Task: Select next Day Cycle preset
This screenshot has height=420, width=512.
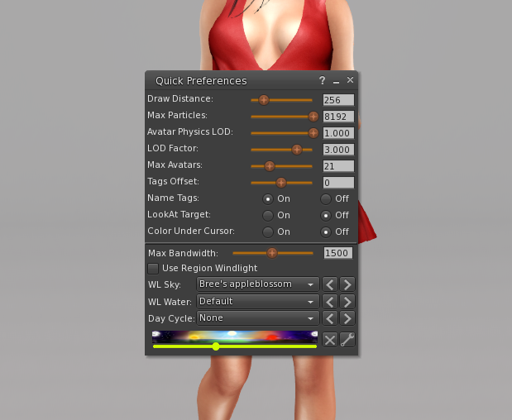Action: pos(347,318)
